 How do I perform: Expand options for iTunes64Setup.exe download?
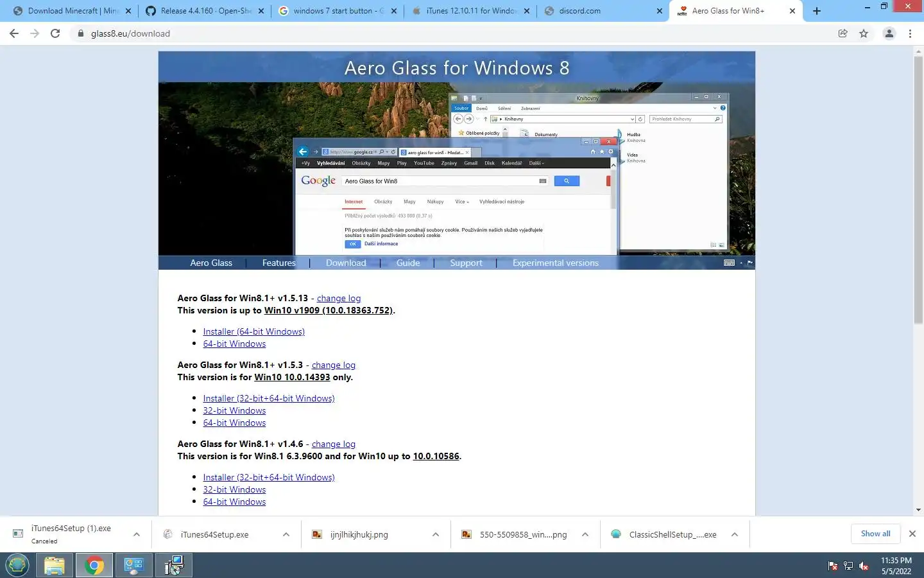point(286,534)
